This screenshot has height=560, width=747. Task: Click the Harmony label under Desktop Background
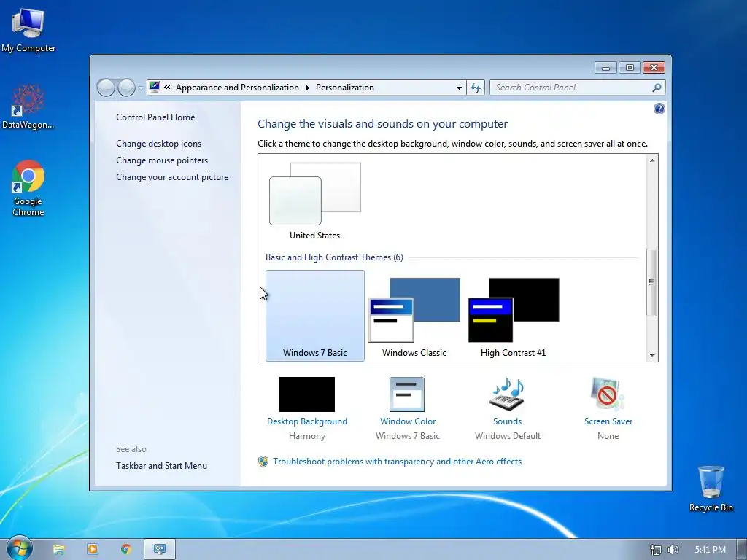click(x=307, y=436)
